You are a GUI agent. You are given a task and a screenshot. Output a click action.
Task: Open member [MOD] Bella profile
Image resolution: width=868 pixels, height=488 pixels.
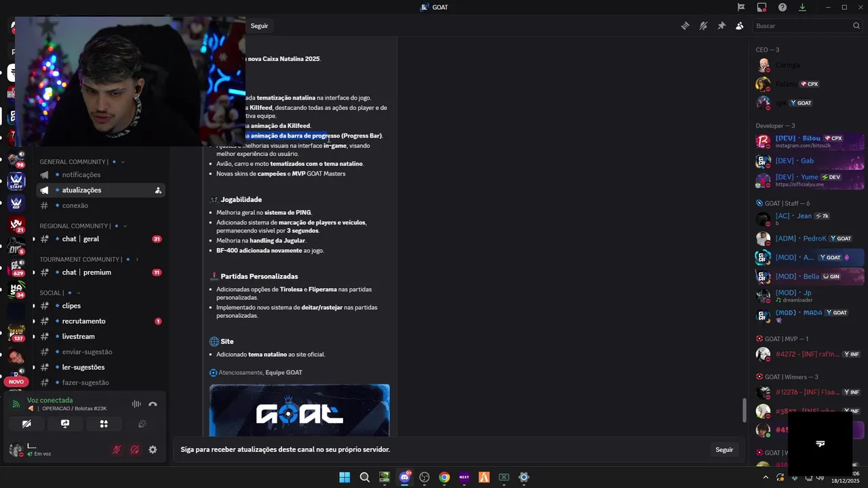coord(809,277)
